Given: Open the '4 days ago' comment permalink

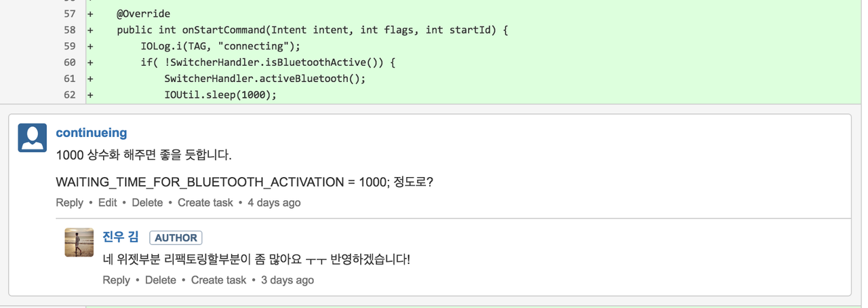Looking at the screenshot, I should 274,203.
